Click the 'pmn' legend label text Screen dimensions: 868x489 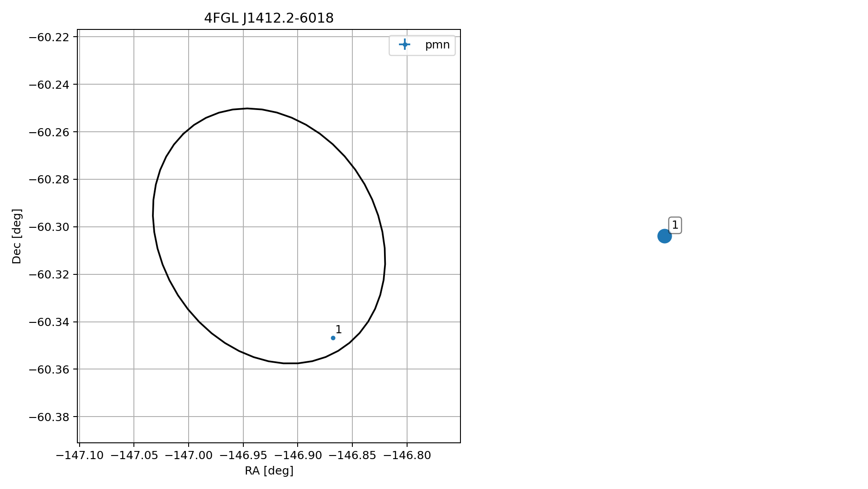(437, 45)
